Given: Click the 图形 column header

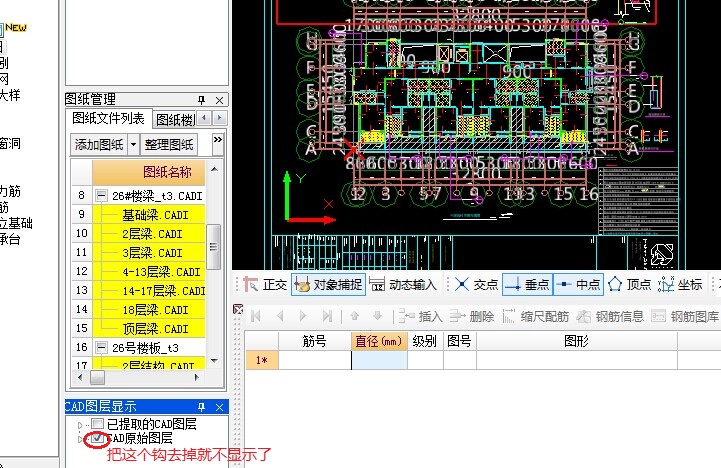Looking at the screenshot, I should (x=577, y=341).
